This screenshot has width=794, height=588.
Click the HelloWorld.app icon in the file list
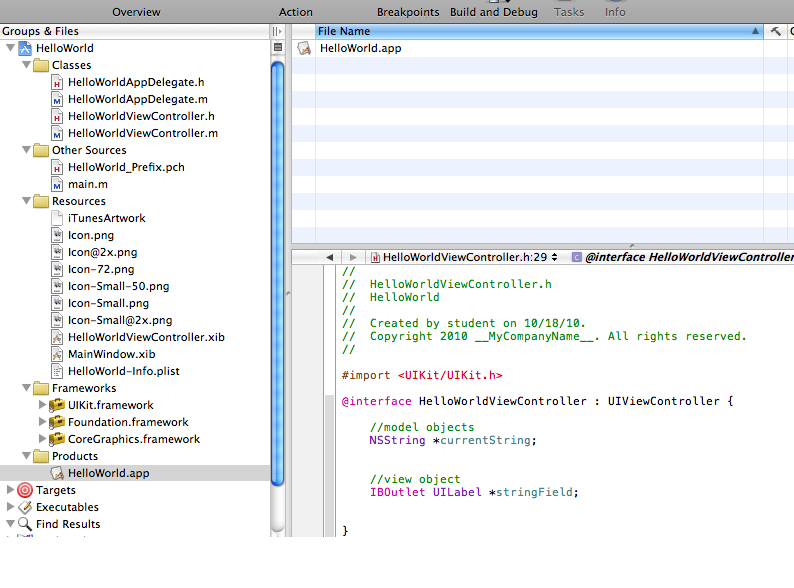304,48
